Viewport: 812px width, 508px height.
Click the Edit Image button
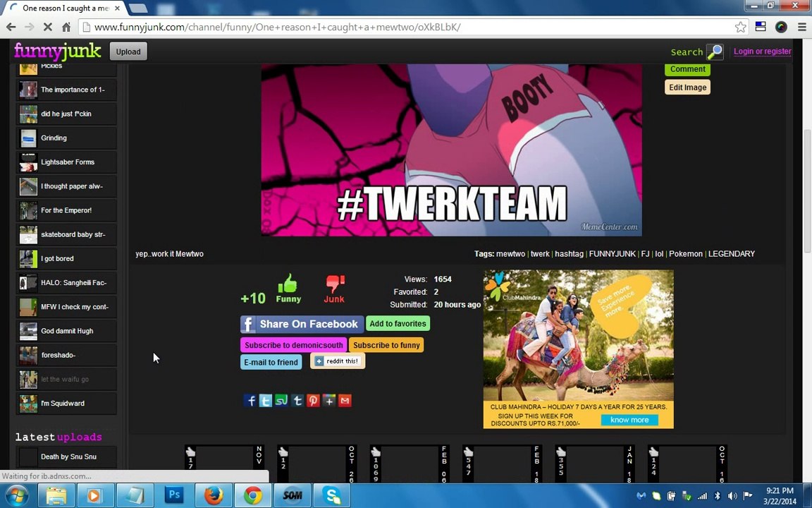coord(687,87)
